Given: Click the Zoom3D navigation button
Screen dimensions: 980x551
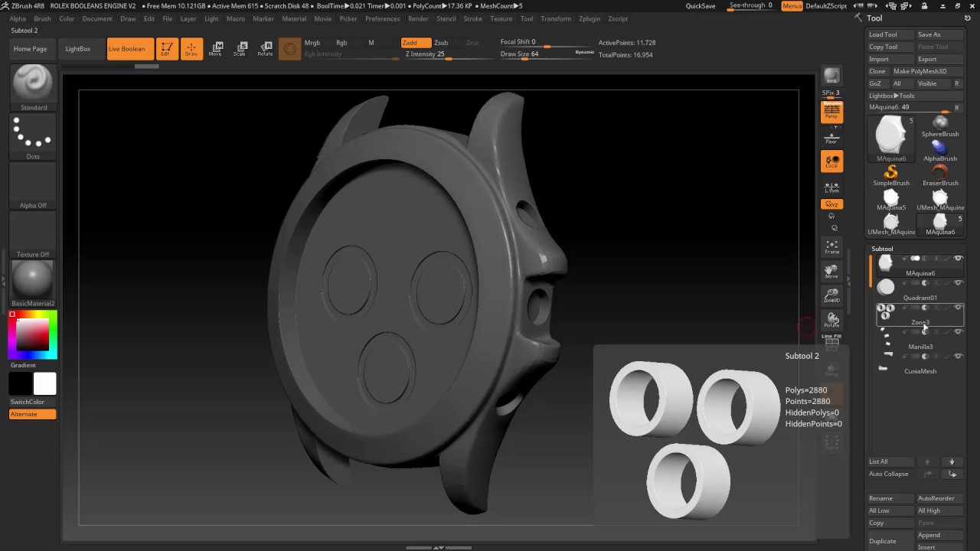Looking at the screenshot, I should [x=831, y=295].
